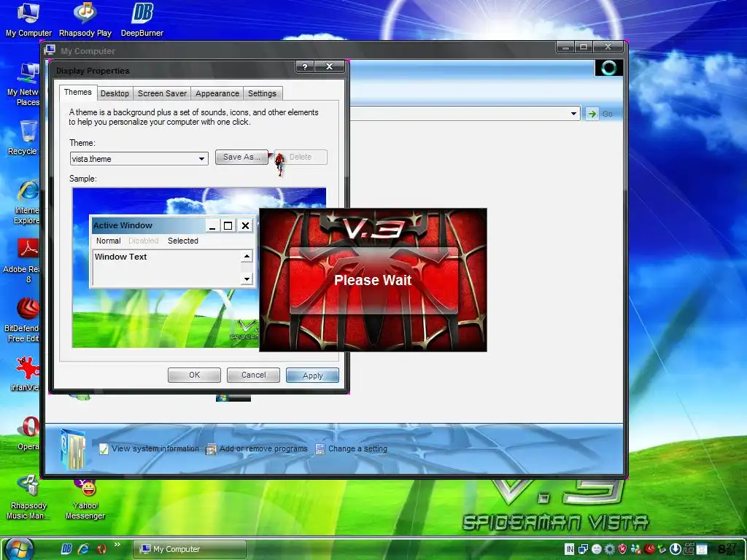The height and width of the screenshot is (560, 747).
Task: Click Internet Explorer quick launch icon
Action: [83, 549]
